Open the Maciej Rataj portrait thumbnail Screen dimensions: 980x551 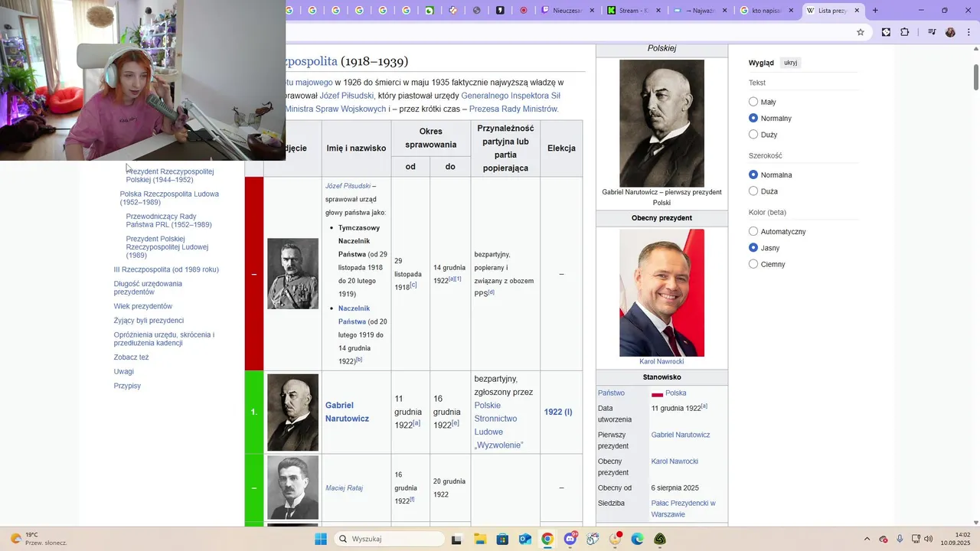(292, 487)
